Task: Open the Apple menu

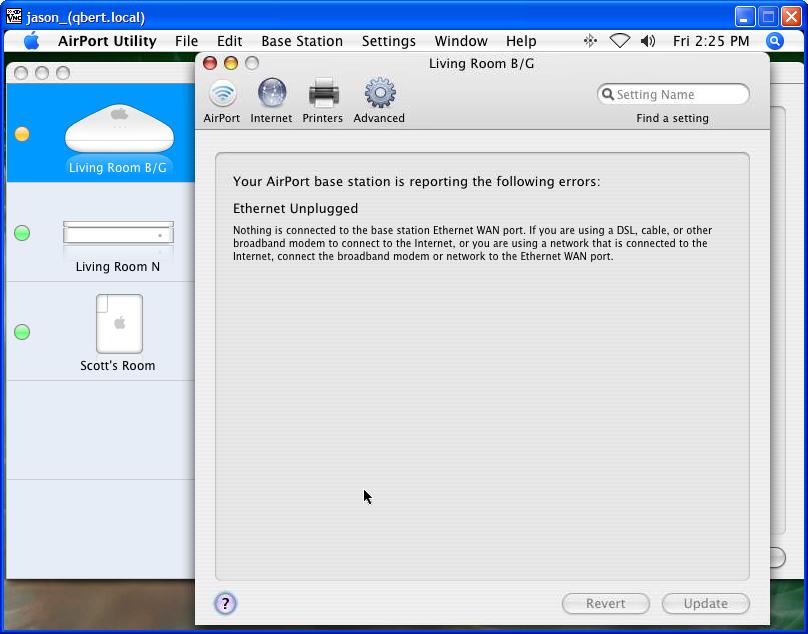Action: tap(31, 41)
